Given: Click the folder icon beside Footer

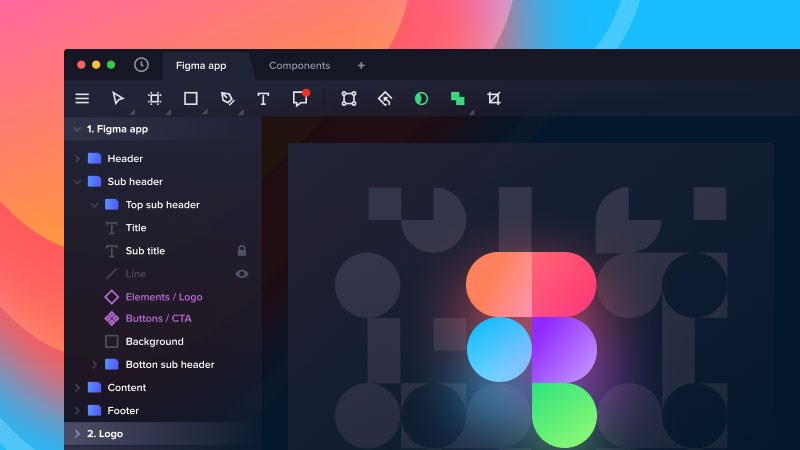Looking at the screenshot, I should coord(94,410).
